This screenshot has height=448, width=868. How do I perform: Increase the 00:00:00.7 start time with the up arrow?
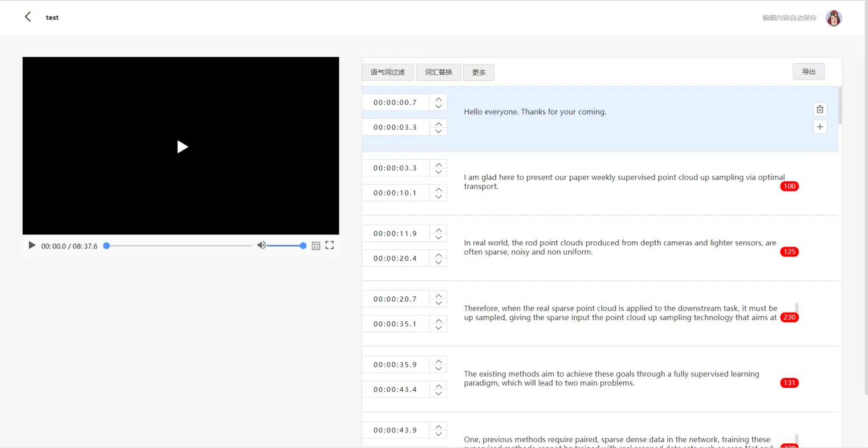439,98
